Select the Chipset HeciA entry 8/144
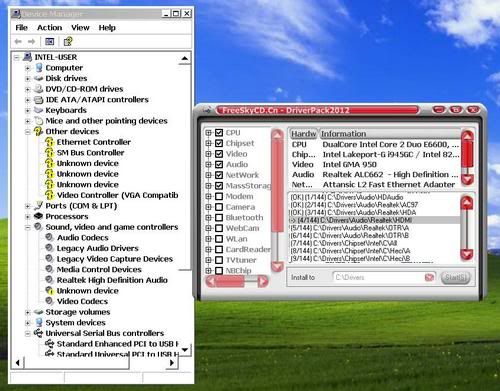The width and height of the screenshot is (500, 391). tap(374, 251)
